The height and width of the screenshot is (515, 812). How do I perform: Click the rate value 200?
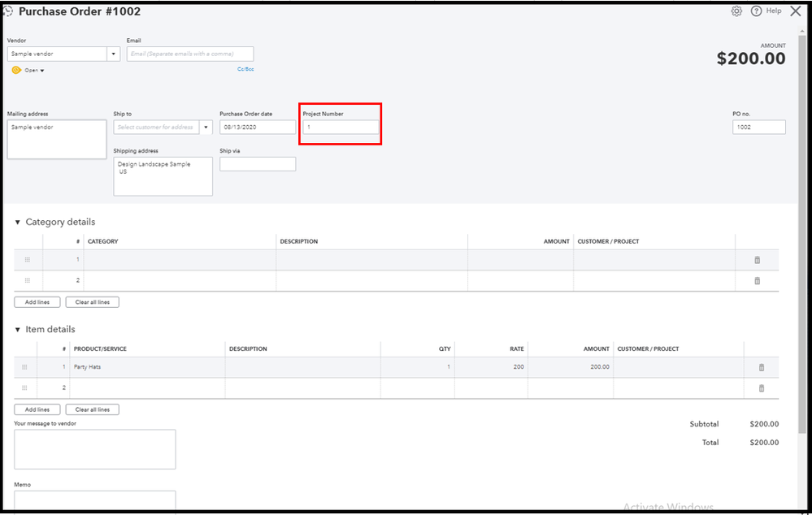point(519,367)
